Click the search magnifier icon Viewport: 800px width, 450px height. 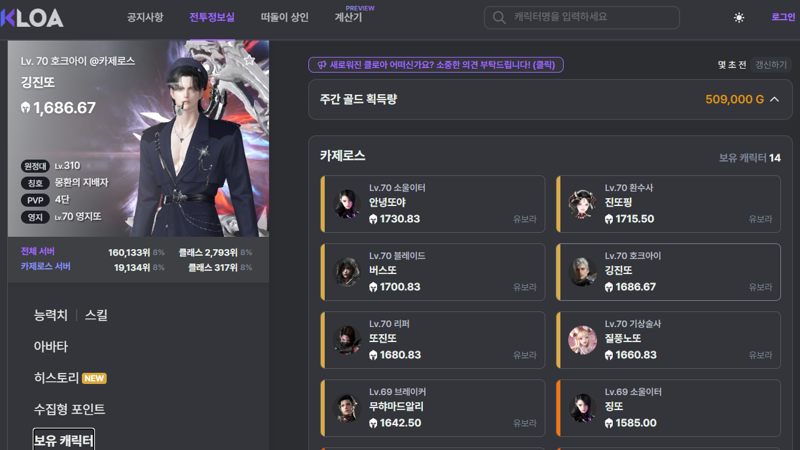(499, 18)
